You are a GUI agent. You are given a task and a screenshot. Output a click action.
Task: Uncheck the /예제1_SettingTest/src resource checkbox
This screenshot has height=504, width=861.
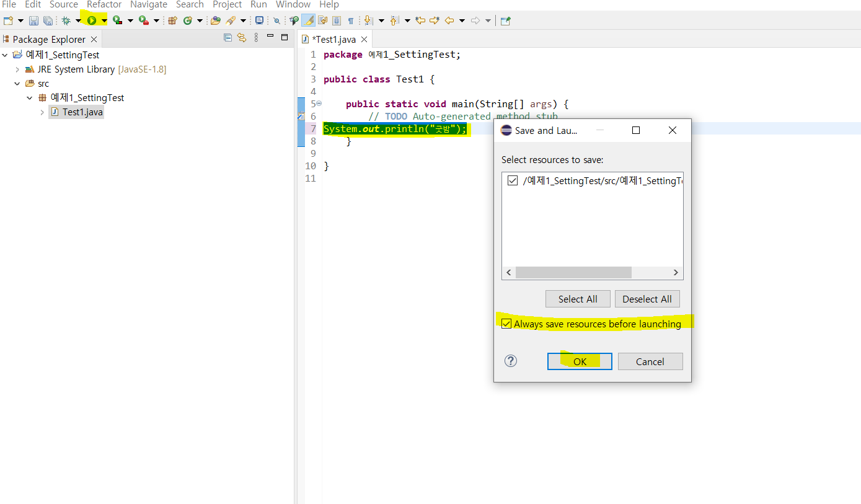coord(512,180)
